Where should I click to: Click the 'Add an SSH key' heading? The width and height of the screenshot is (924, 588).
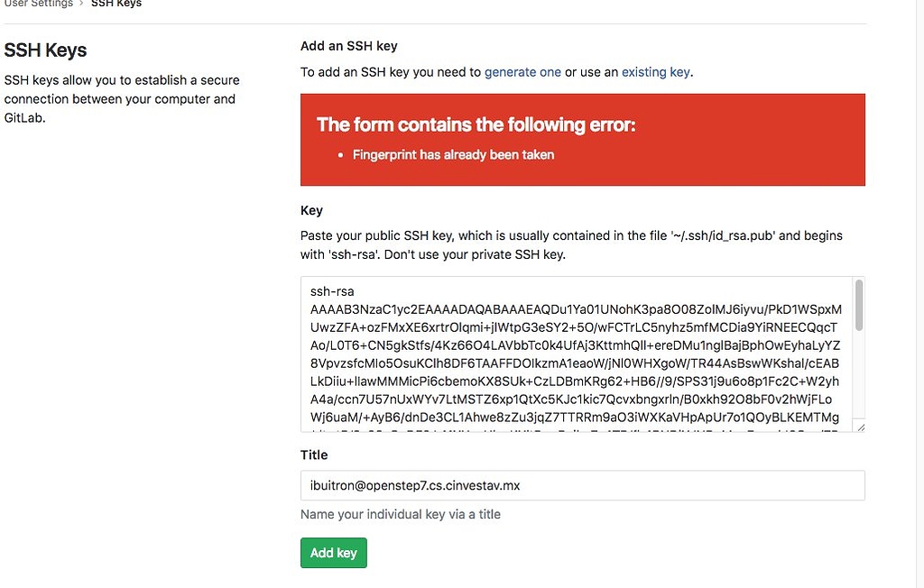tap(348, 46)
